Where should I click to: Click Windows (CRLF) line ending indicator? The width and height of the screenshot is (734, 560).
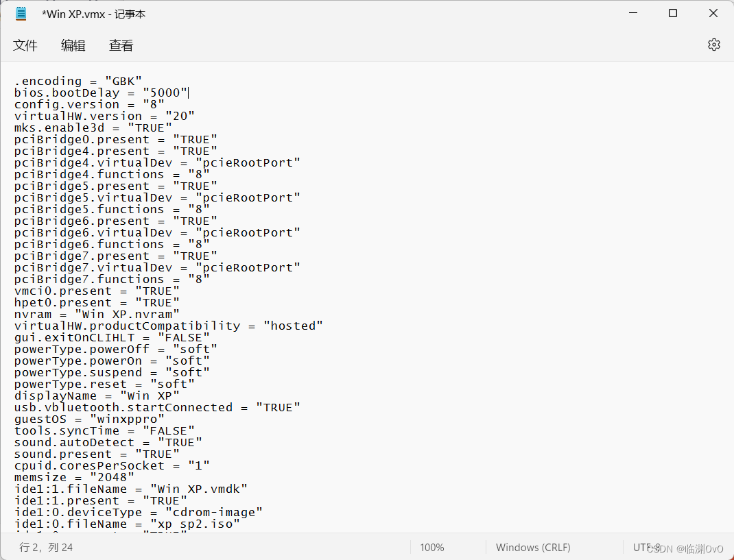(533, 548)
